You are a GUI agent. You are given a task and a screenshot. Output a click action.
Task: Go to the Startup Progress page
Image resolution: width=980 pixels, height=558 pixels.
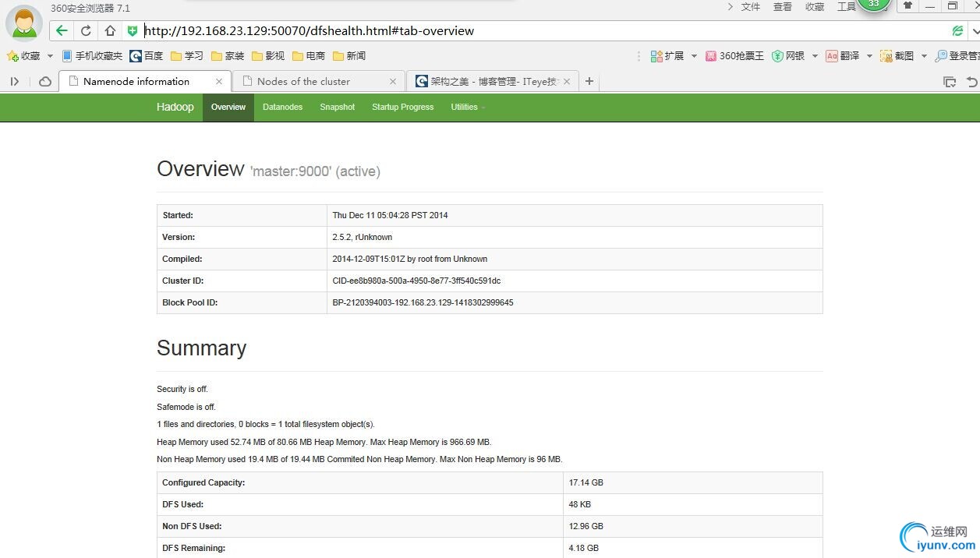click(x=402, y=108)
